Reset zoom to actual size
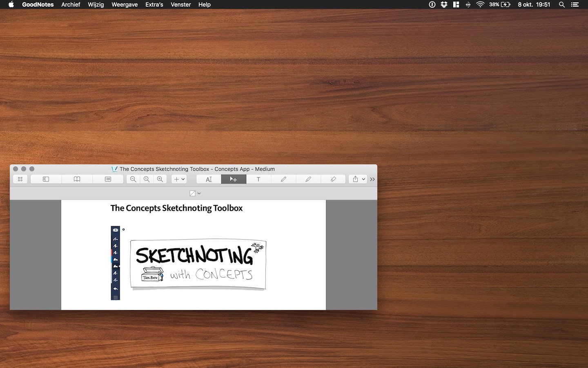This screenshot has width=588, height=368. click(146, 179)
